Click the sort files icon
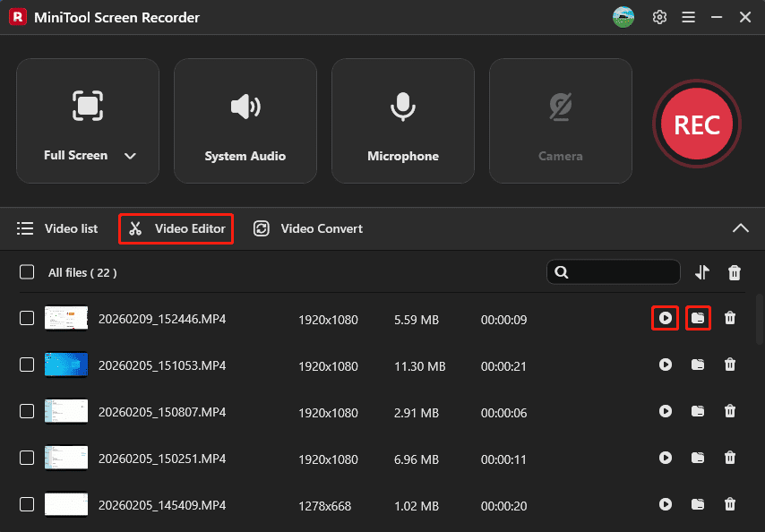This screenshot has width=765, height=532. 702,271
